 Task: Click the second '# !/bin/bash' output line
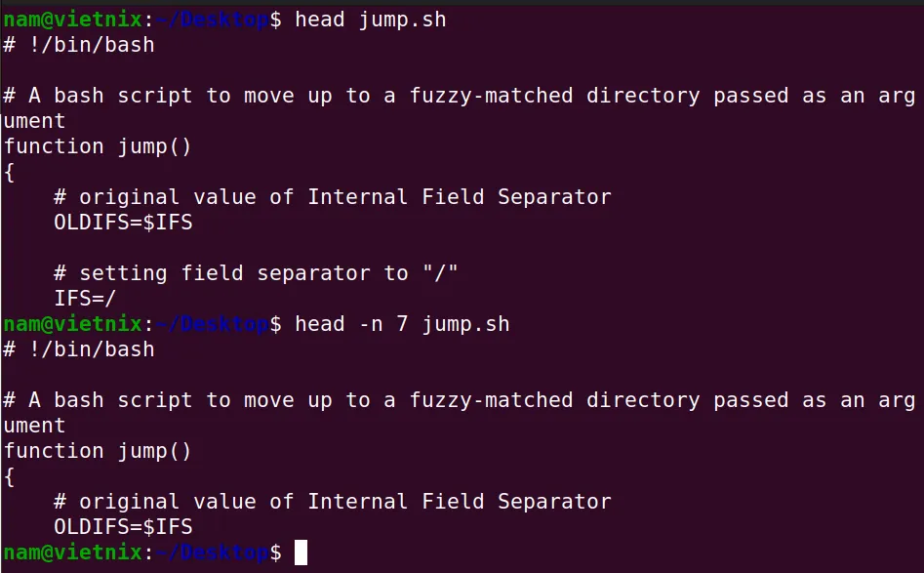pos(79,349)
